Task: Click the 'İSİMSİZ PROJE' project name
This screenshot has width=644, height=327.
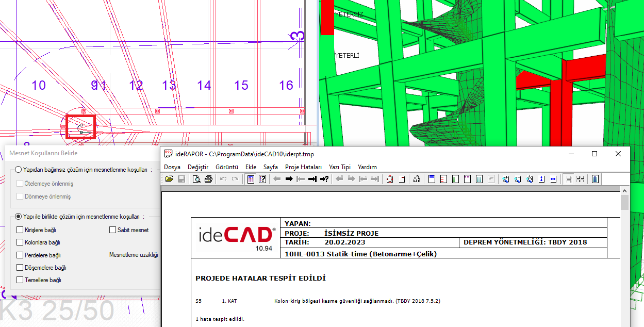Action: coord(352,234)
